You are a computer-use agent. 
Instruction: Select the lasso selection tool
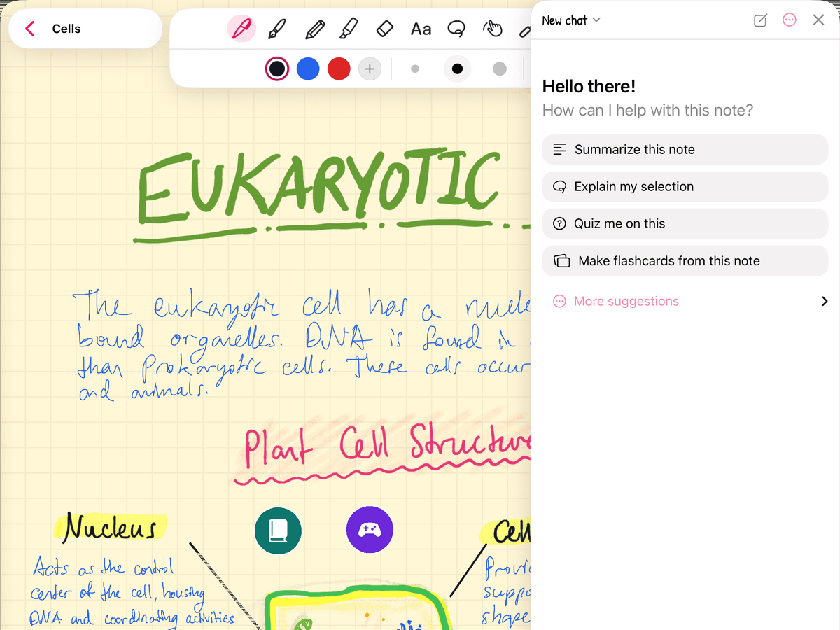point(456,29)
